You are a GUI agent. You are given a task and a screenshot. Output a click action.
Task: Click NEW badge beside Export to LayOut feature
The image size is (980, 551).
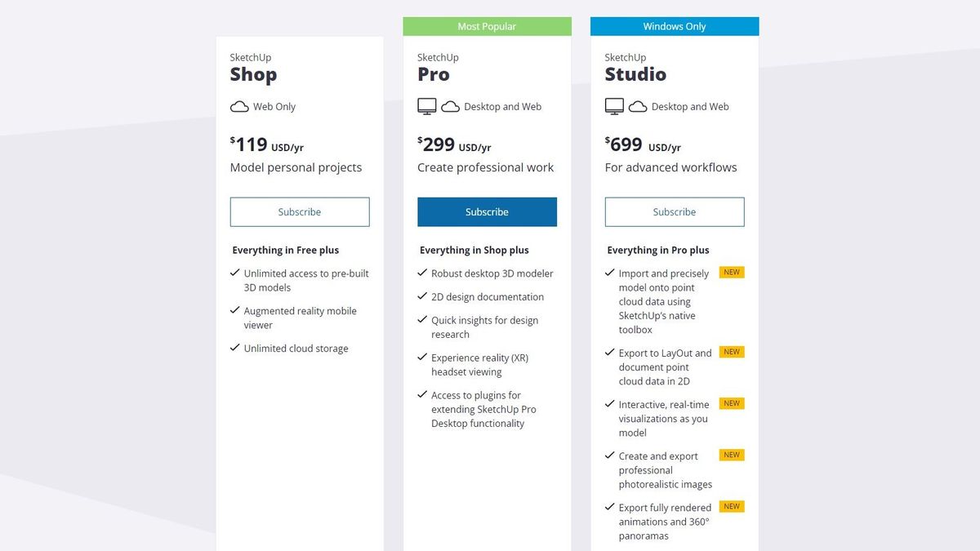click(x=732, y=352)
